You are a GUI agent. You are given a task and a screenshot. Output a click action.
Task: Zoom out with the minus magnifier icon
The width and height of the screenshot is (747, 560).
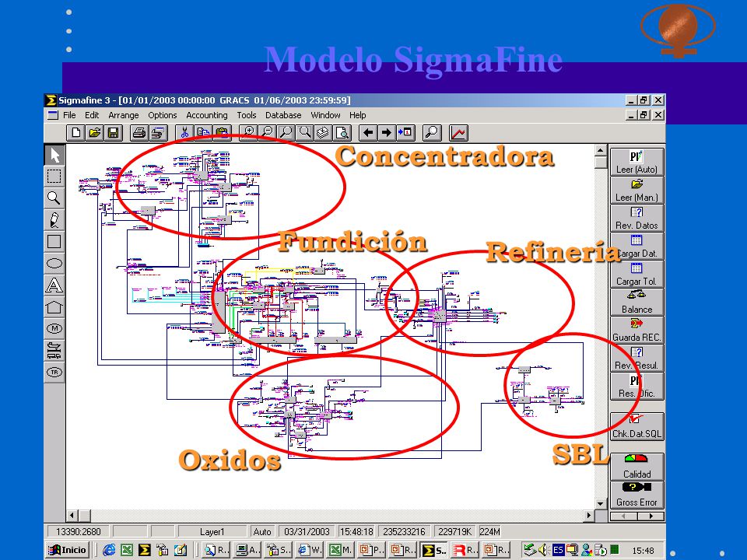(267, 133)
